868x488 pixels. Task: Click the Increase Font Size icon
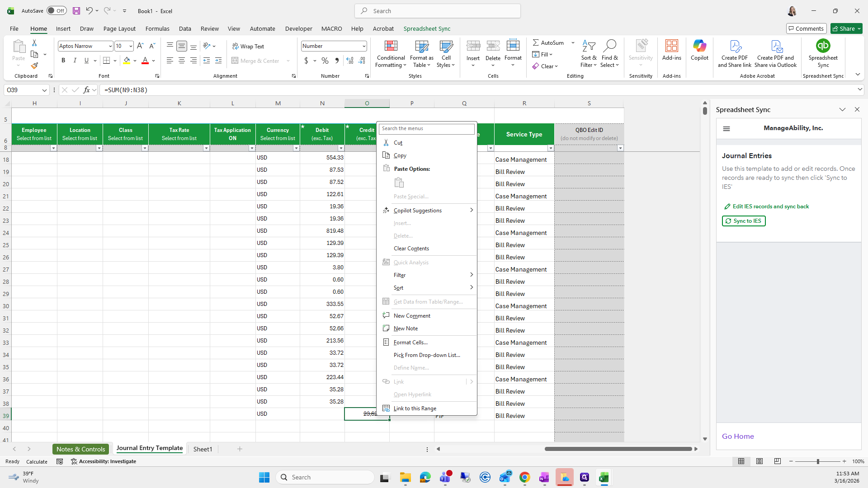pos(140,46)
